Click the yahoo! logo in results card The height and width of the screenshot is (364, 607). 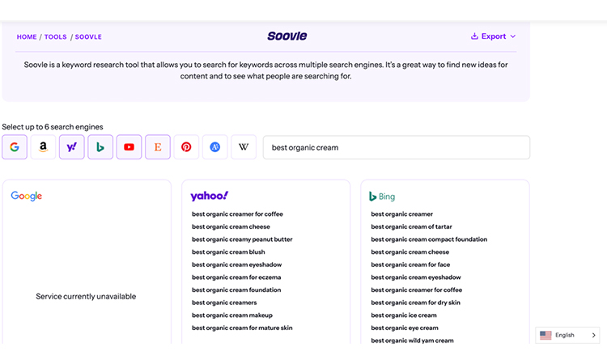210,196
